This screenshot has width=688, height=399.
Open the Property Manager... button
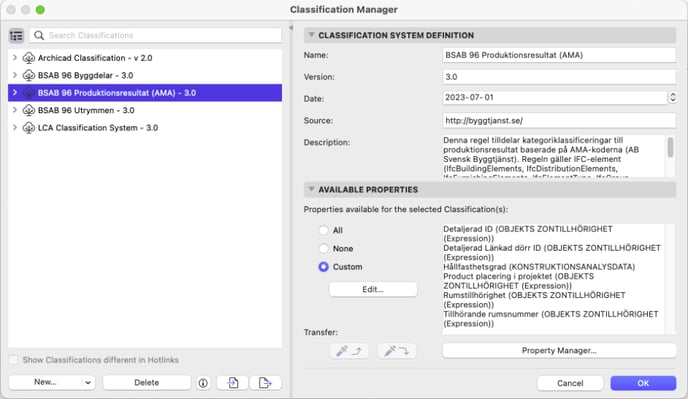tap(559, 350)
